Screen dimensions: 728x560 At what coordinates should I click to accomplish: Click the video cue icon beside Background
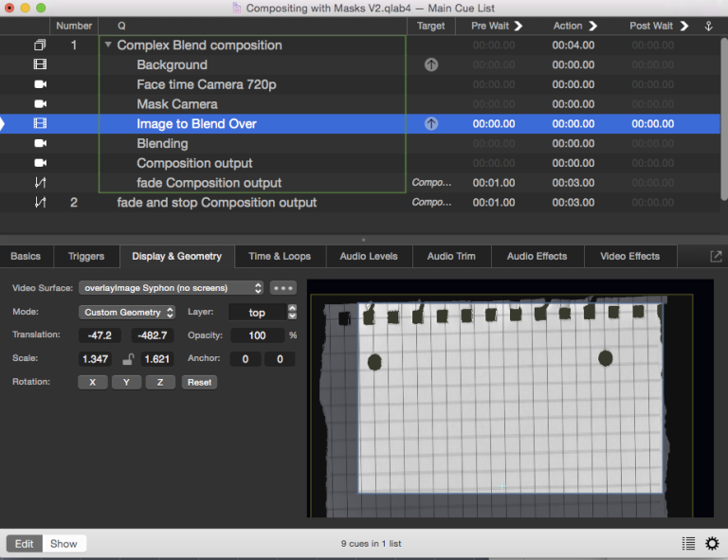pos(40,65)
